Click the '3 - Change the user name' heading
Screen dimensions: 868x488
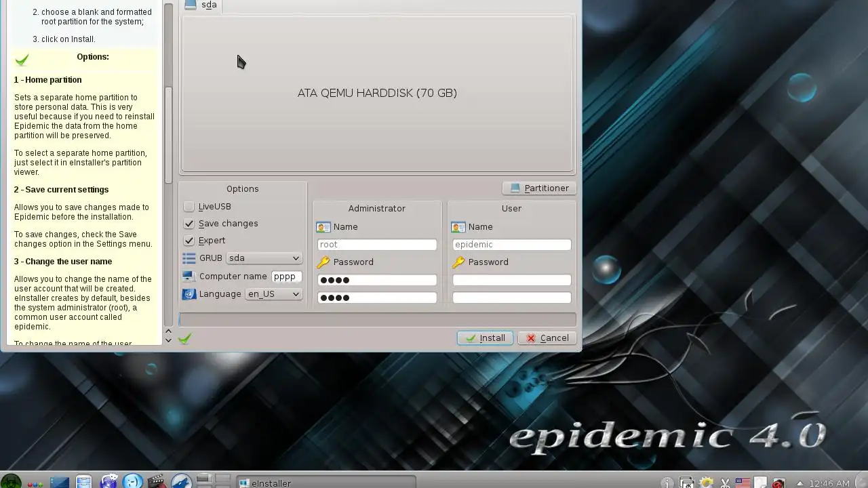coord(63,262)
